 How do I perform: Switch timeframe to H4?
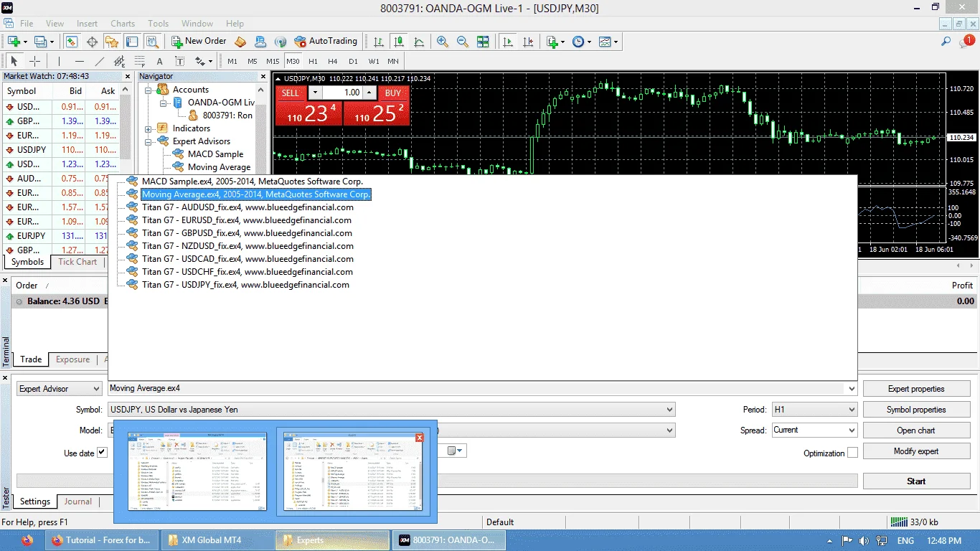[333, 61]
